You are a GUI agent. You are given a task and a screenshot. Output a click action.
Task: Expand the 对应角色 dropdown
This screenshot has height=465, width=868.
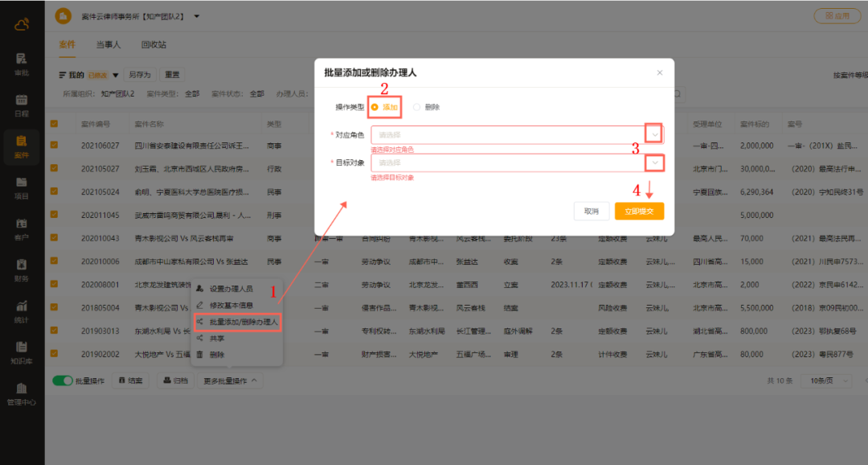click(655, 134)
